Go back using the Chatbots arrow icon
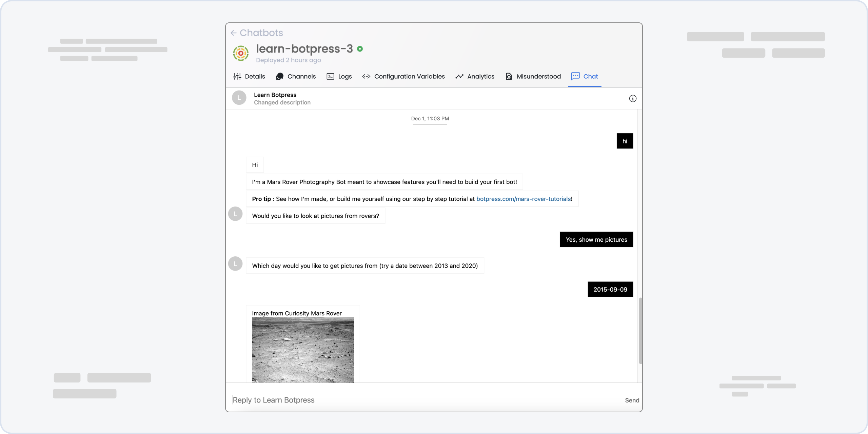The width and height of the screenshot is (868, 434). (x=233, y=33)
